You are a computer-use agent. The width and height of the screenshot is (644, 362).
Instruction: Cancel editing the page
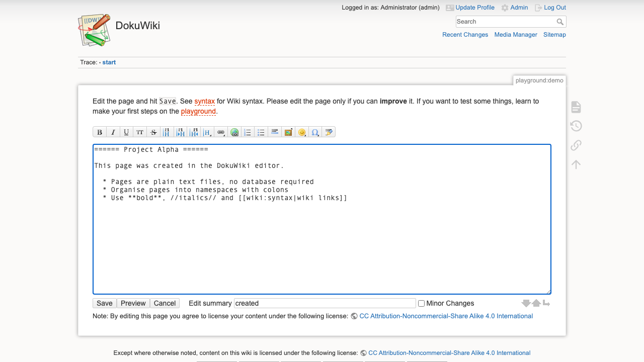point(165,303)
